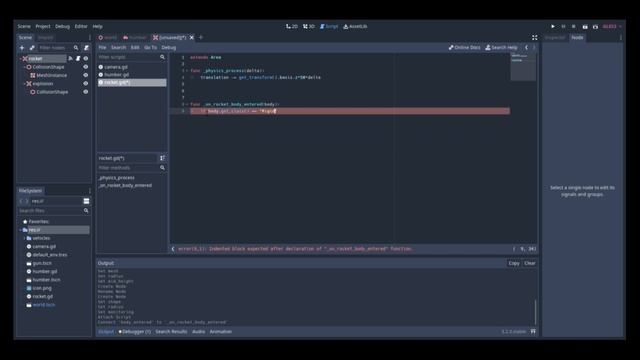The height and width of the screenshot is (360, 640).
Task: Click the signals icon on the rocket node
Action: tap(71, 58)
